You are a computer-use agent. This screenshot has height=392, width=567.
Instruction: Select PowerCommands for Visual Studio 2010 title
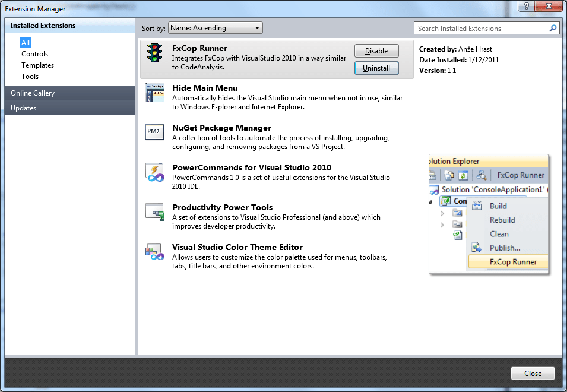(x=252, y=167)
